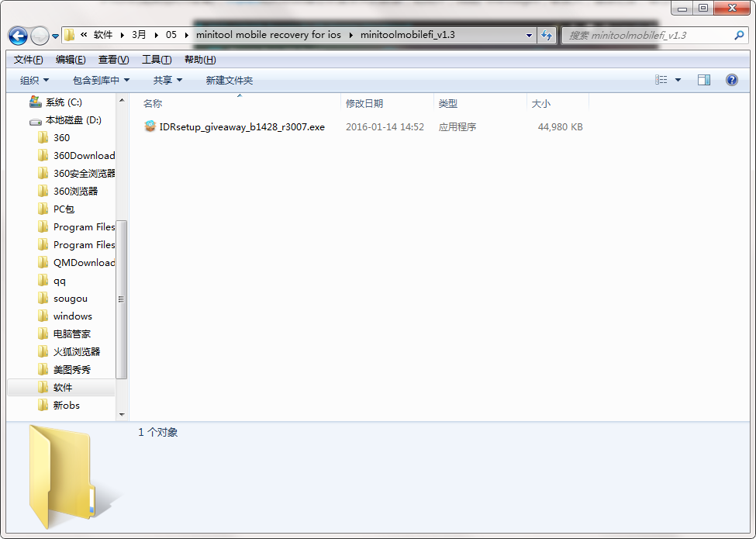This screenshot has width=756, height=539.
Task: Click the navigation pane scrollbar thumb
Action: click(x=122, y=299)
